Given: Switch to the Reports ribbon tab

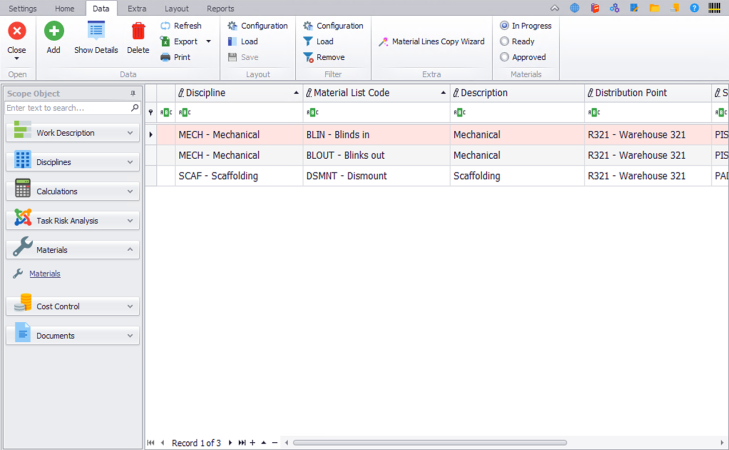Looking at the screenshot, I should click(220, 8).
